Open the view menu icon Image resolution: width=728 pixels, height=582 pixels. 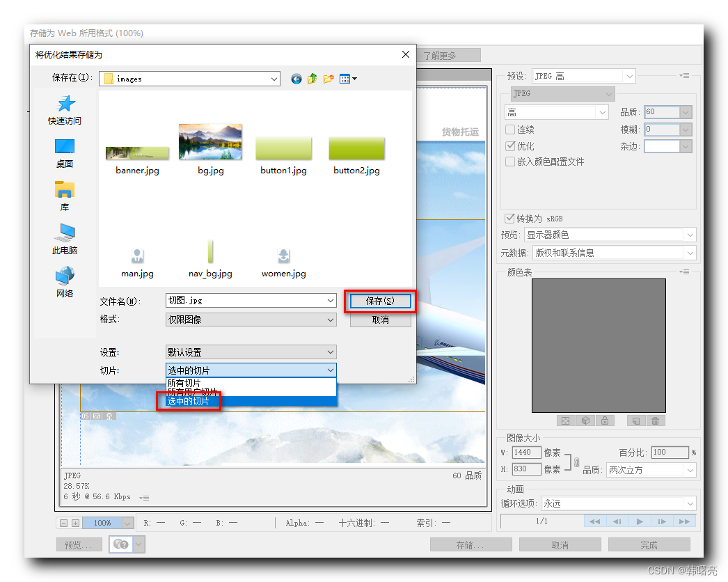(348, 79)
